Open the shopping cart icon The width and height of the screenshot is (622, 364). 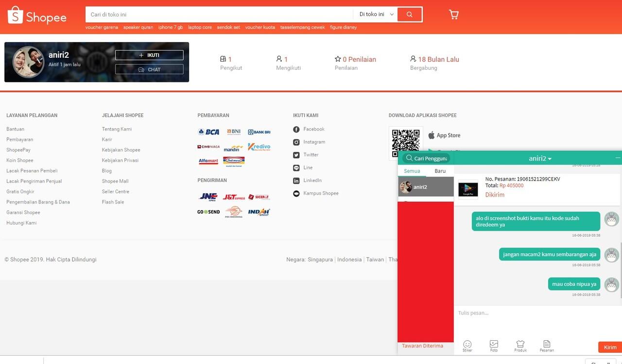point(454,15)
